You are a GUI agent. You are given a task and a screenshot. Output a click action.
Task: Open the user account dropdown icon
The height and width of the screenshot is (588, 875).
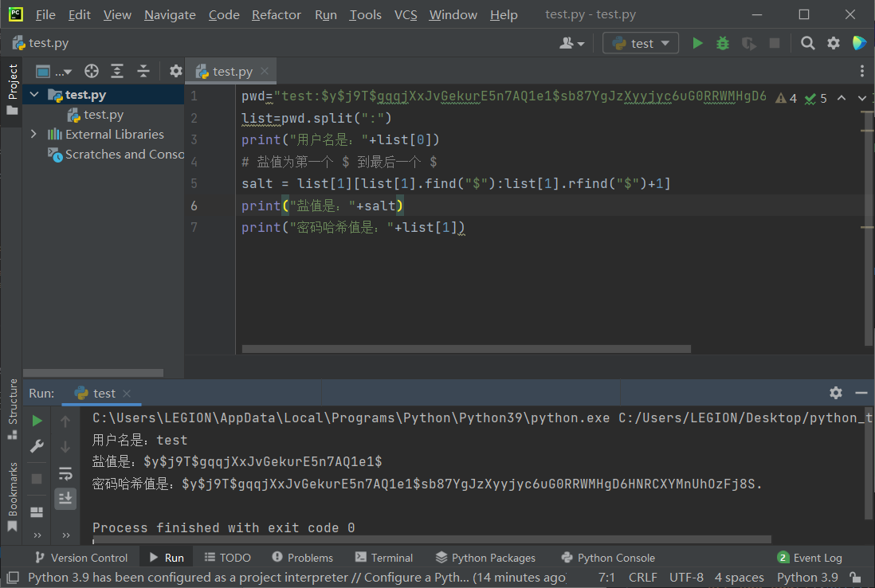(x=571, y=44)
